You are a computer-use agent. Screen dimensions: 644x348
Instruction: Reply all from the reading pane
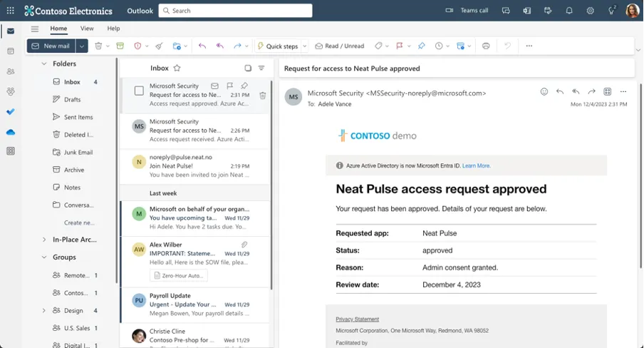[576, 92]
